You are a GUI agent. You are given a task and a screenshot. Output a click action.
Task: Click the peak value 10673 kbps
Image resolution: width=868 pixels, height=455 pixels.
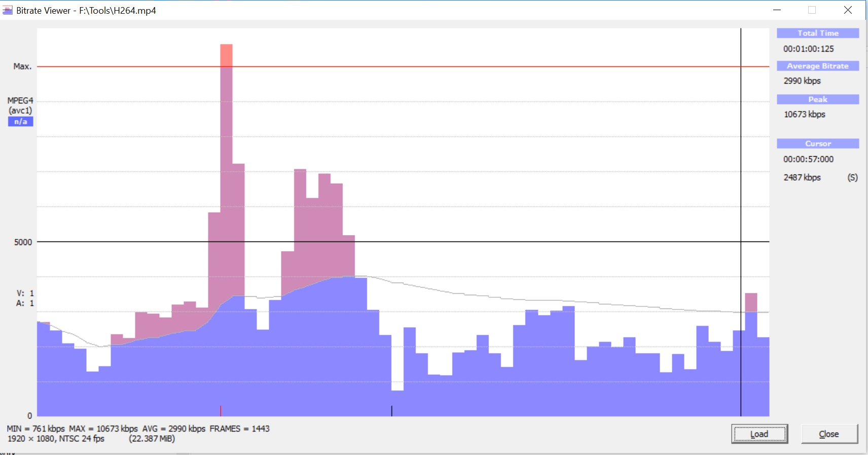pyautogui.click(x=805, y=114)
